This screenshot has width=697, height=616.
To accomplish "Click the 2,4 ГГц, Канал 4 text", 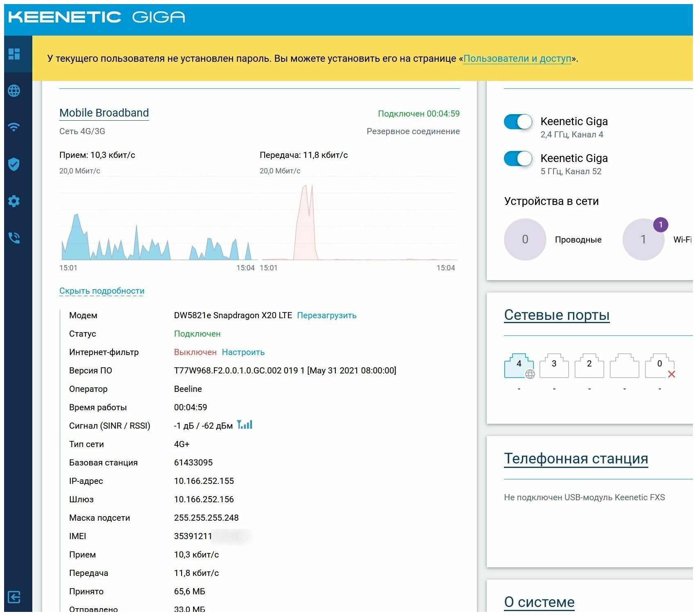I will coord(572,135).
